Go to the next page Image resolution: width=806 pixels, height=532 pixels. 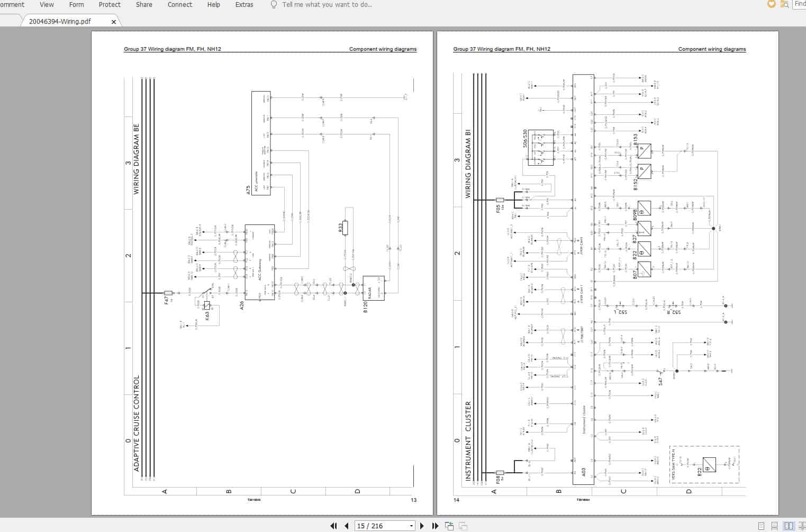coord(422,526)
